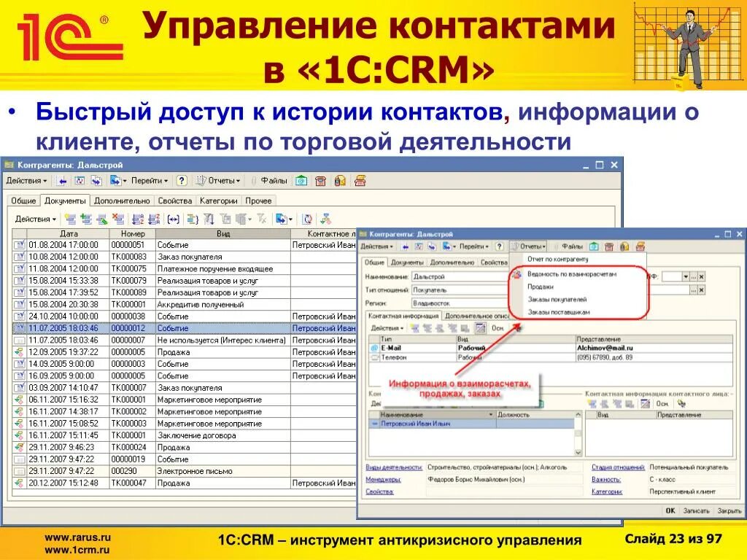This screenshot has width=747, height=560.
Task: Choose Ведомость по взаиморасчетам menu item
Action: (x=572, y=274)
